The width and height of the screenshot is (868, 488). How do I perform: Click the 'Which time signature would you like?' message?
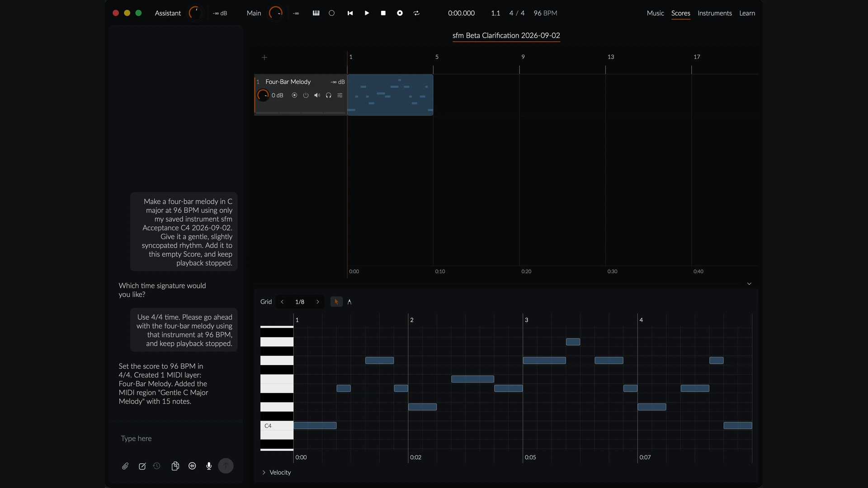162,290
